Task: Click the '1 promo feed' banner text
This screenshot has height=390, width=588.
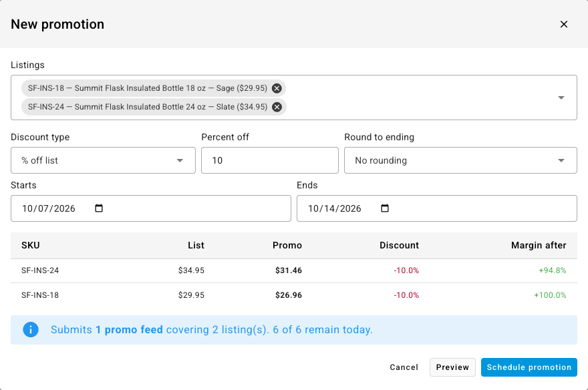Action: [x=129, y=330]
